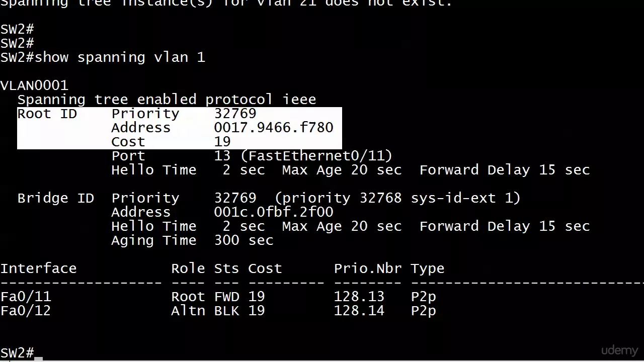Select interface Fa0/12 in the table

(x=26, y=311)
